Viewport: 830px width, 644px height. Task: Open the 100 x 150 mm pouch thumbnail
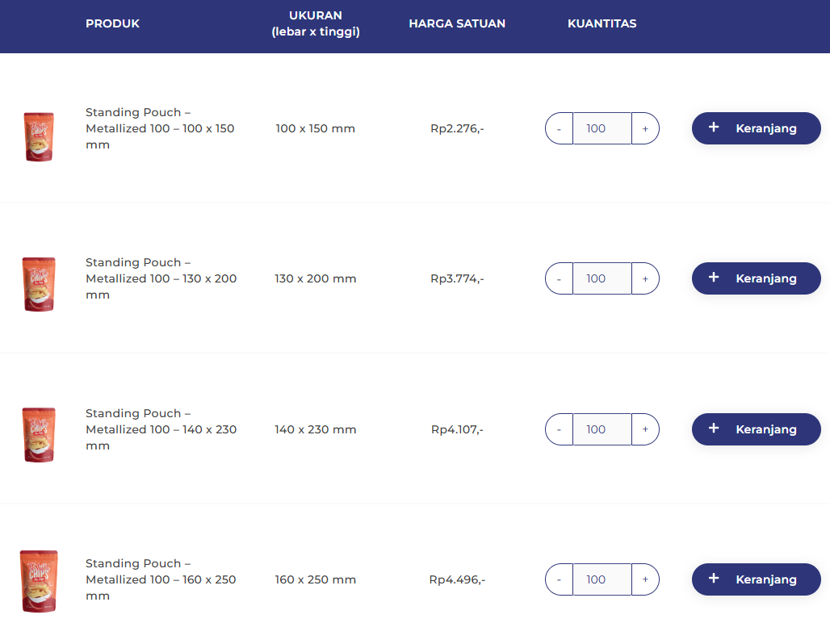pos(39,136)
